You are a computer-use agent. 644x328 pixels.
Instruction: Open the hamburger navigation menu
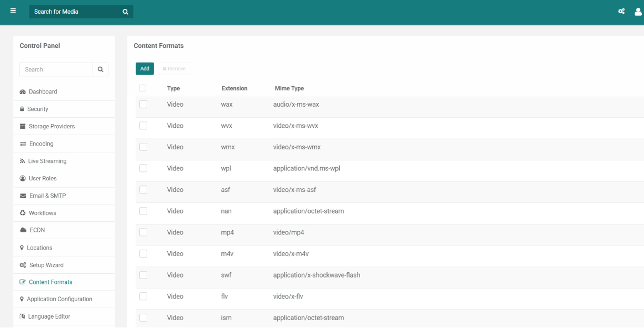coord(13,11)
